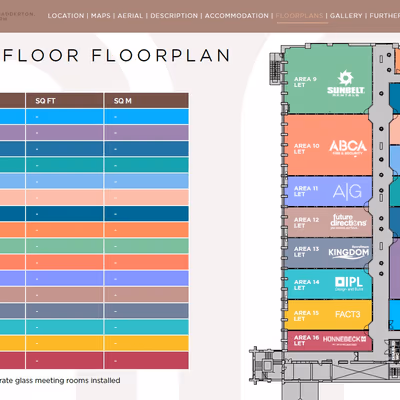The width and height of the screenshot is (400, 400).
Task: Click the ABCA logo in Area 10
Action: tap(348, 148)
